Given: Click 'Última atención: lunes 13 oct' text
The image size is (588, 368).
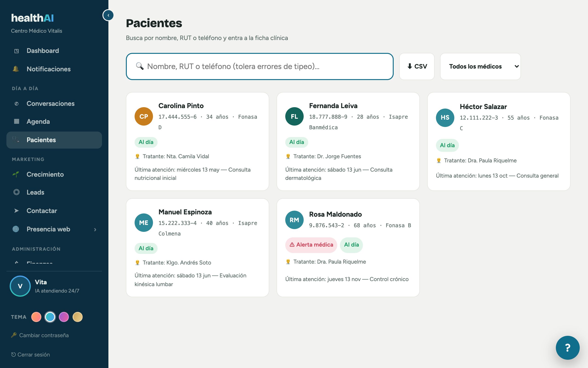Looking at the screenshot, I should [471, 176].
